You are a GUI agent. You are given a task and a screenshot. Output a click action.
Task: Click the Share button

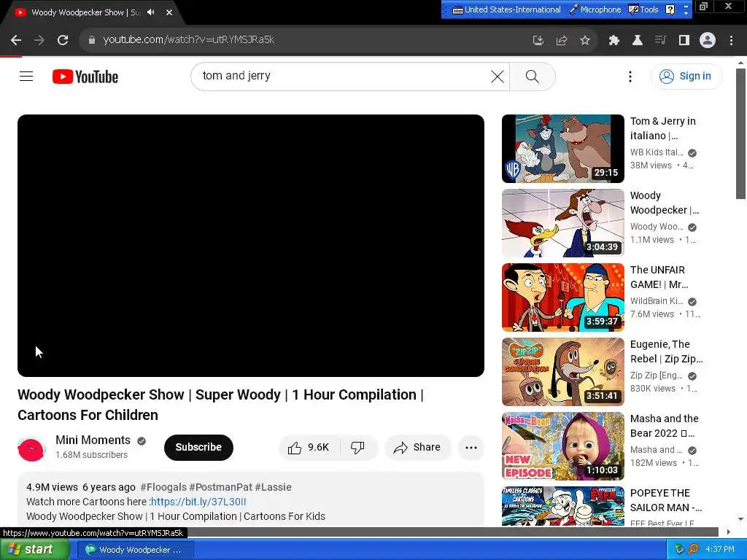point(417,447)
